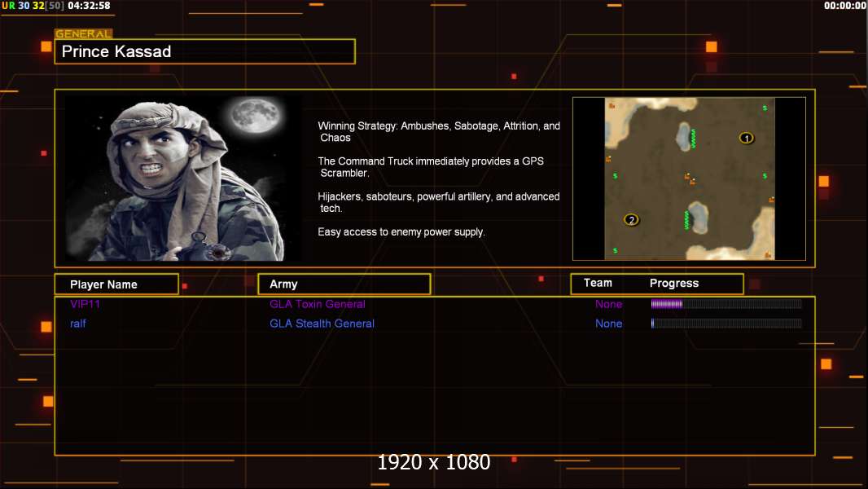The height and width of the screenshot is (489, 868).
Task: Click Easy access to enemy power supply text
Action: coord(401,232)
